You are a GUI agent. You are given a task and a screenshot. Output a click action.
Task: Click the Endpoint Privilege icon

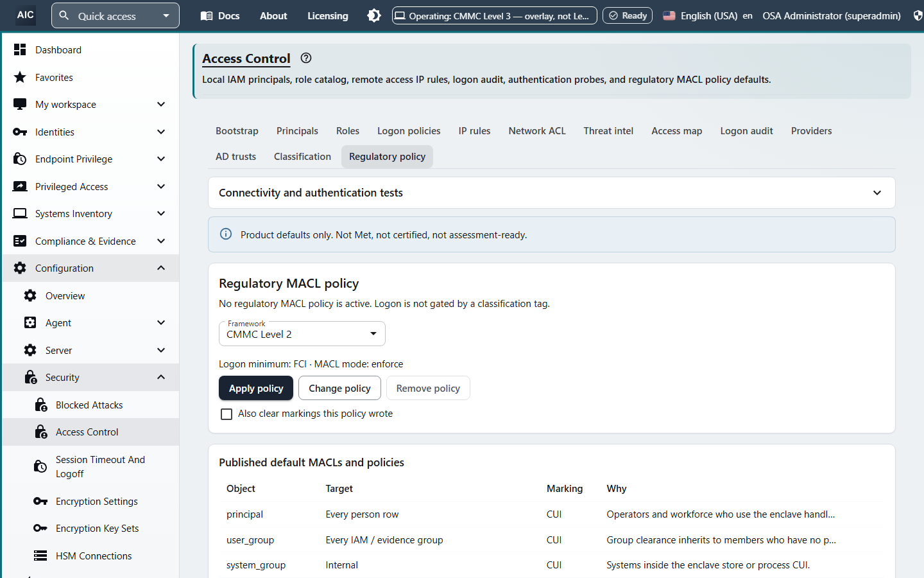click(20, 159)
